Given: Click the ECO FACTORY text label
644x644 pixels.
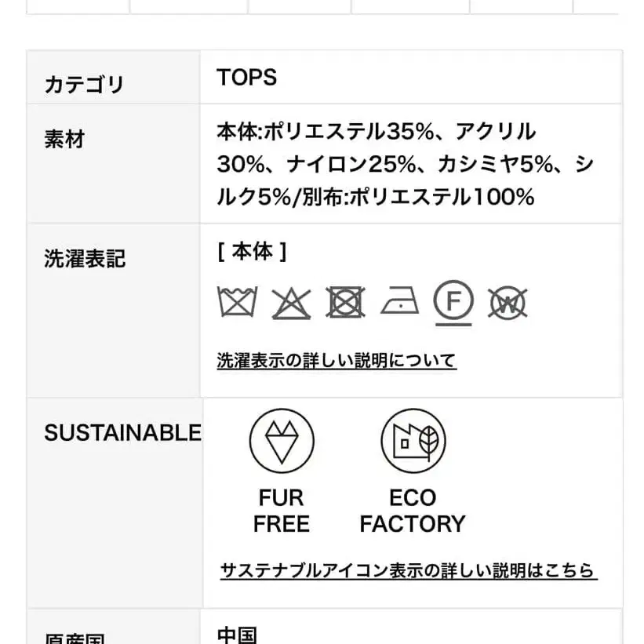Looking at the screenshot, I should click(413, 511).
